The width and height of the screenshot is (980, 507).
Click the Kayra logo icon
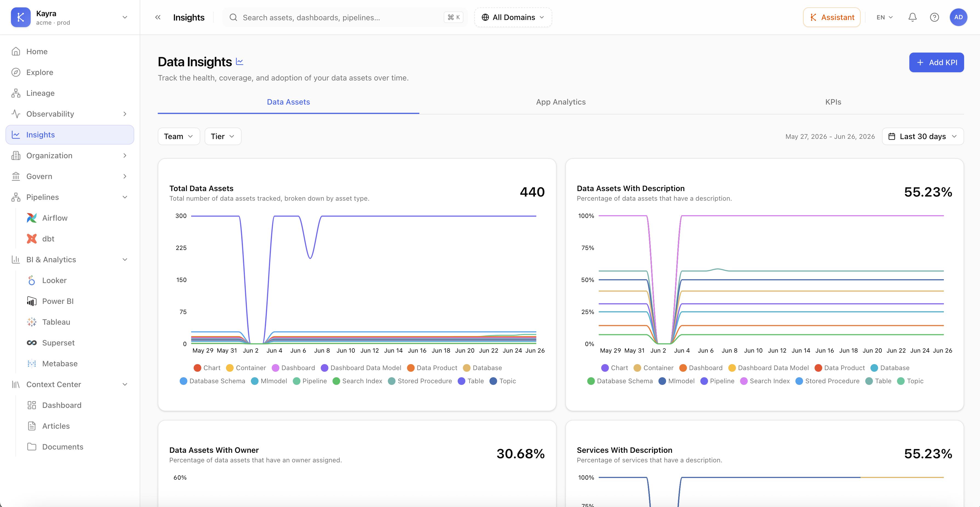coord(21,18)
